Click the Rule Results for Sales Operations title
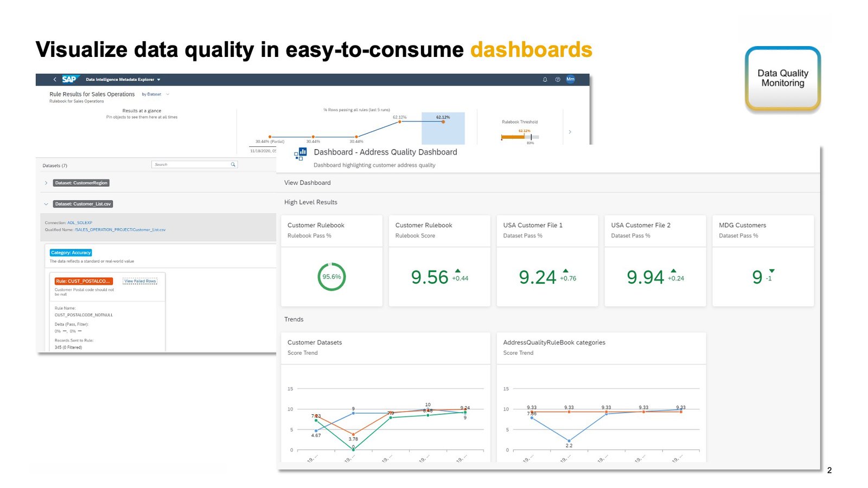The height and width of the screenshot is (488, 868). (x=92, y=94)
